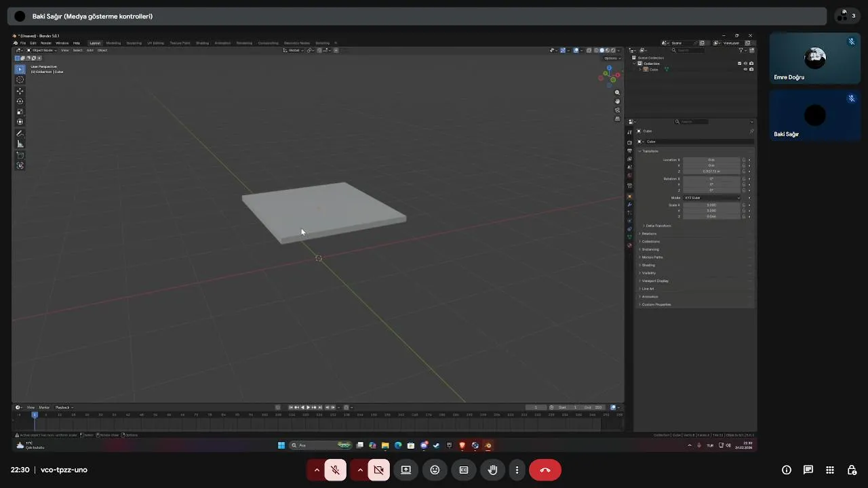868x488 pixels.
Task: Turn on the Meet microphone
Action: pos(335,470)
